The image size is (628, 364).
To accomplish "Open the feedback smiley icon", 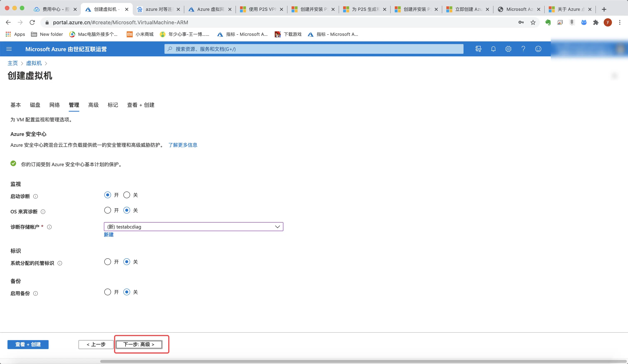I will point(538,49).
